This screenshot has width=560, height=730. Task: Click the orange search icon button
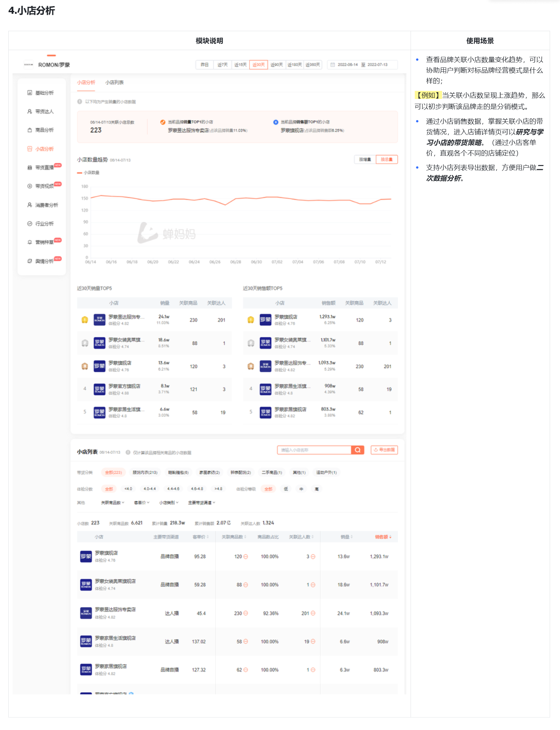tap(358, 450)
